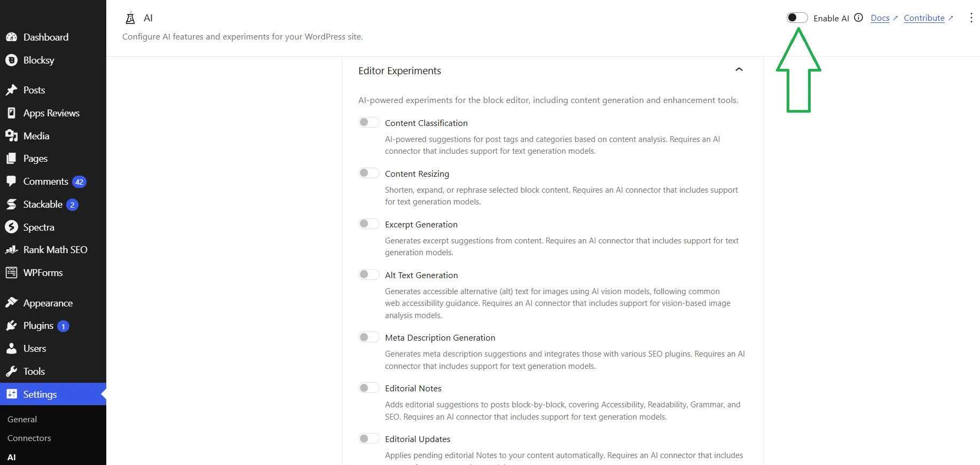Click the info icon next to Enable AI
Image resolution: width=980 pixels, height=465 pixels.
coord(858,18)
